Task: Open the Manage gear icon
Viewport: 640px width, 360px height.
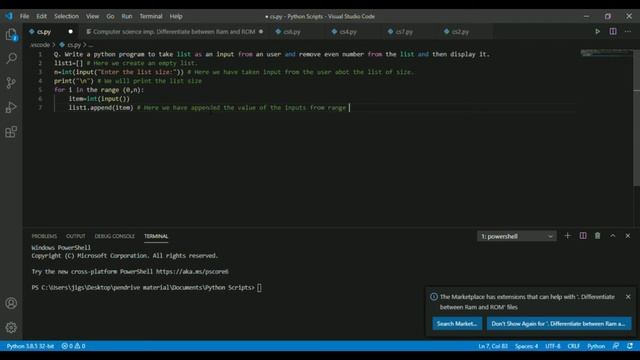Action: pos(11,327)
